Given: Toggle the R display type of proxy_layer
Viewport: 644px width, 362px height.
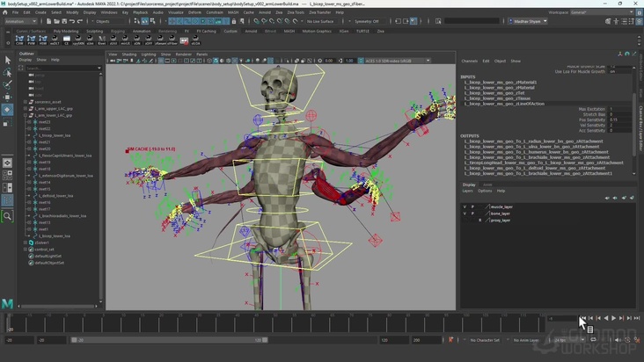Looking at the screenshot, I should [x=479, y=221].
